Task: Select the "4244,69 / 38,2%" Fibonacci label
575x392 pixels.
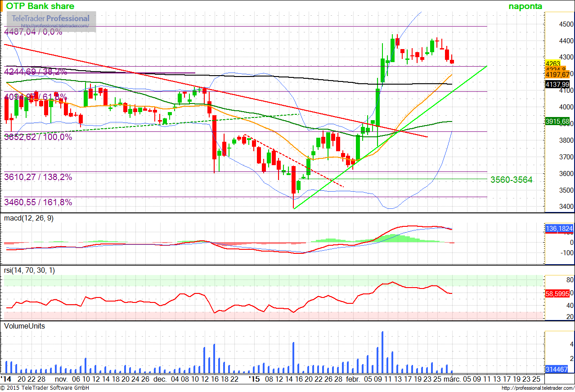Action: click(36, 72)
